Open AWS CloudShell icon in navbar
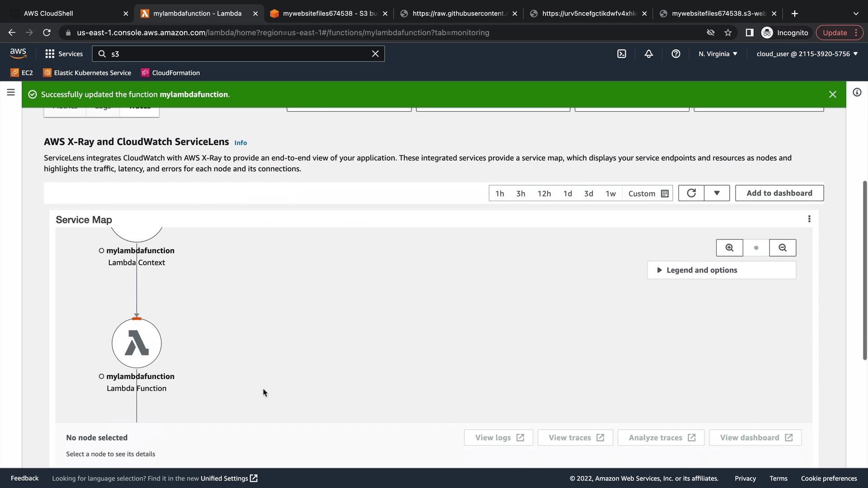The width and height of the screenshot is (868, 488). pyautogui.click(x=622, y=54)
